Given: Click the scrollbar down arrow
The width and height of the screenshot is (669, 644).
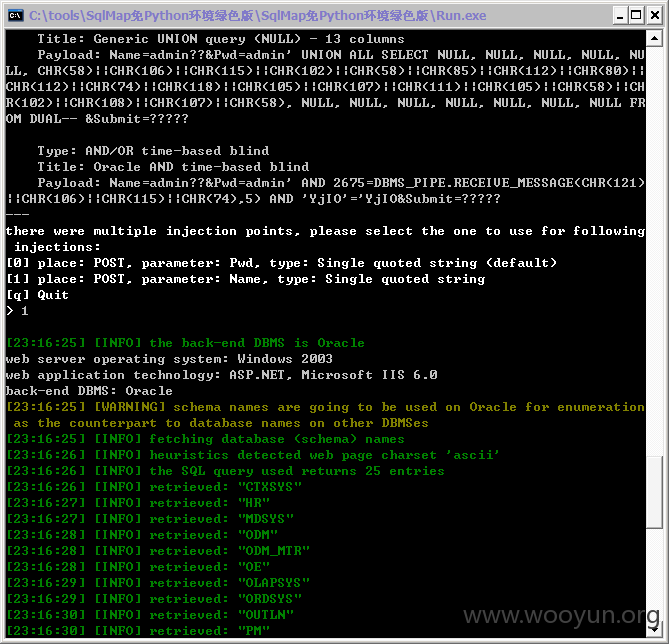Looking at the screenshot, I should [x=654, y=630].
